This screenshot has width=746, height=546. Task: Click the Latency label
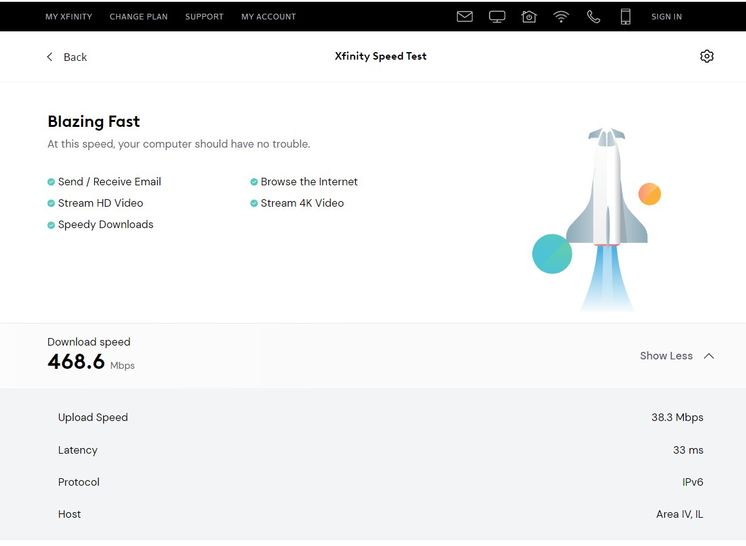(78, 450)
